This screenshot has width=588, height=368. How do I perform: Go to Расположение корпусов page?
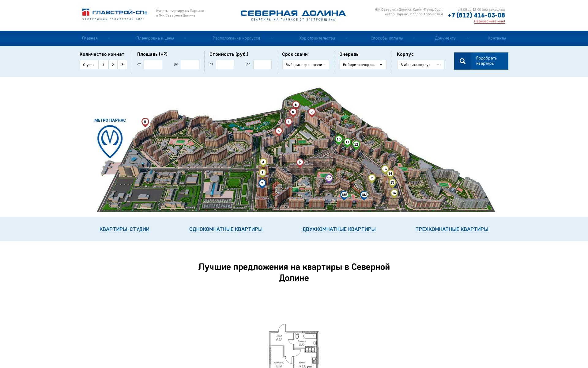(236, 38)
